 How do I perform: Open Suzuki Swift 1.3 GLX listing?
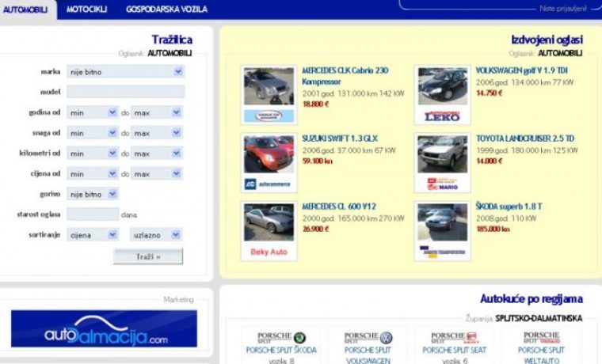340,138
